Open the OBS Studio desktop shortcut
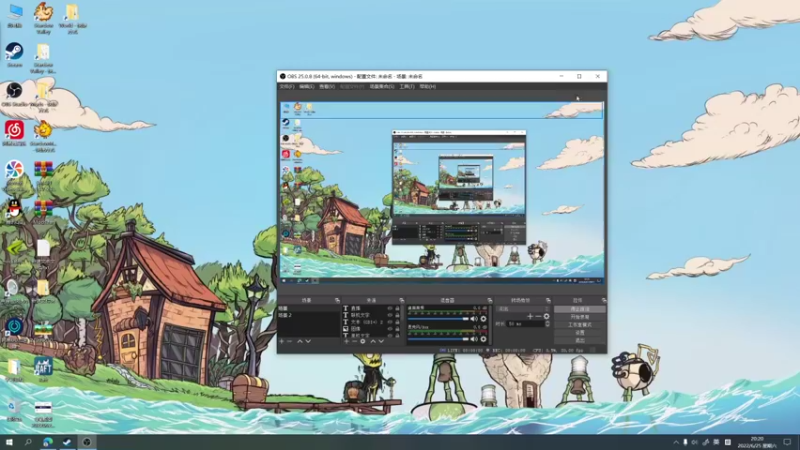Image resolution: width=800 pixels, height=450 pixels. point(14,94)
